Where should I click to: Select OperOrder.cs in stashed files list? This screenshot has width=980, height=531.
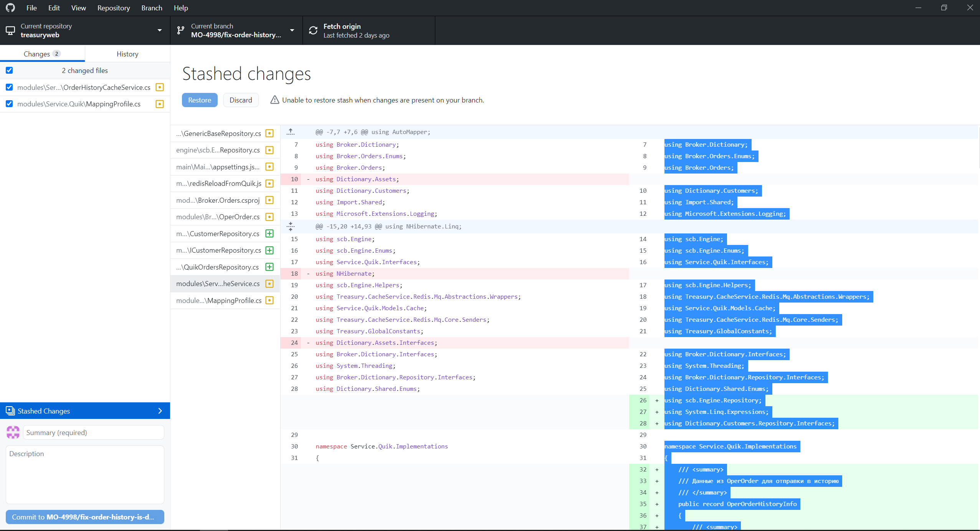(218, 217)
